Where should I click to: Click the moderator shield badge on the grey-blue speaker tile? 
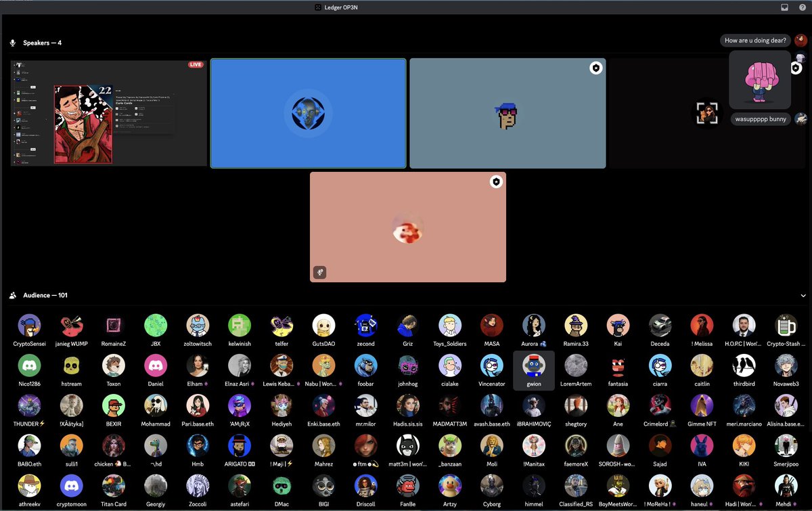(x=595, y=68)
